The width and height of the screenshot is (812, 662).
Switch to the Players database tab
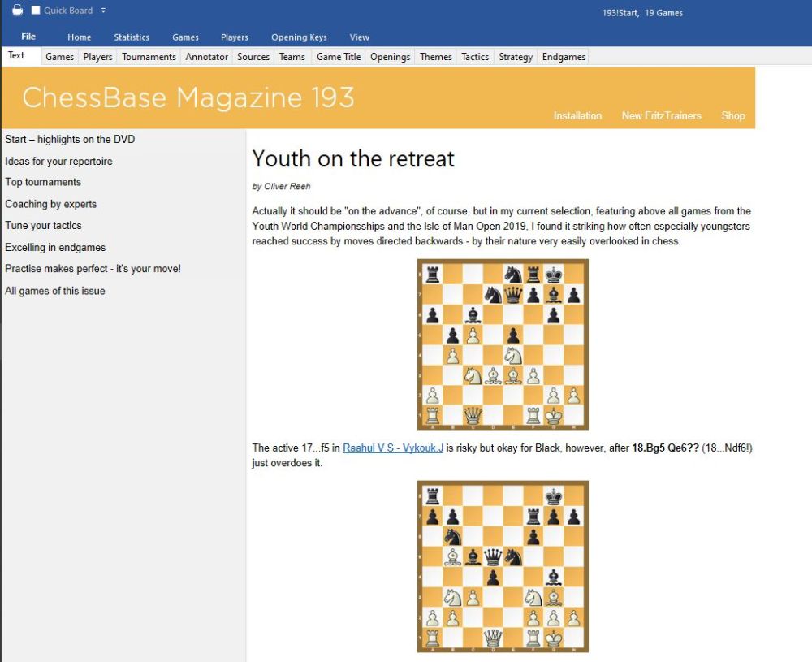pyautogui.click(x=98, y=57)
